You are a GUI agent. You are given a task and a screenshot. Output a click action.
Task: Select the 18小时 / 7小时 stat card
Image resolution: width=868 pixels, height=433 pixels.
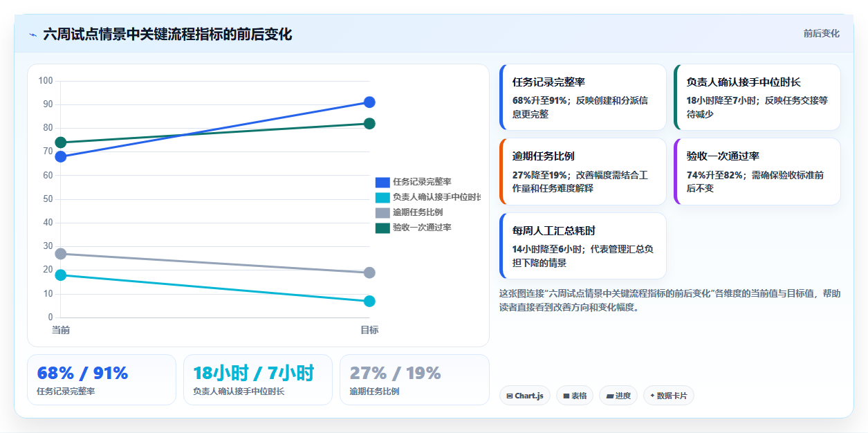pyautogui.click(x=258, y=380)
